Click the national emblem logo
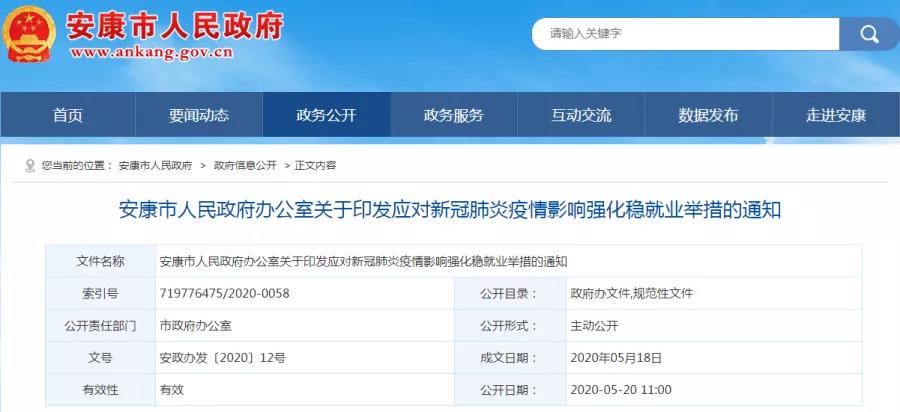Image resolution: width=900 pixels, height=412 pixels. pyautogui.click(x=29, y=34)
